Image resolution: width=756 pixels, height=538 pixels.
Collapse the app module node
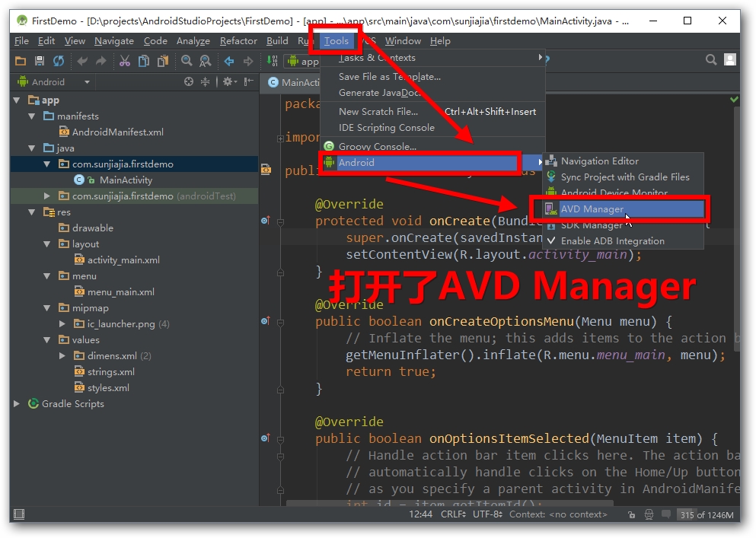(x=17, y=100)
